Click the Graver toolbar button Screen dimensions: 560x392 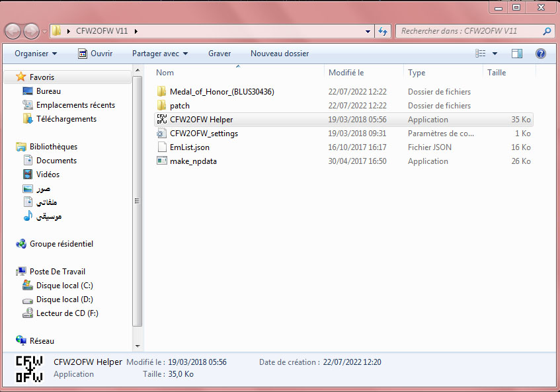coord(220,54)
